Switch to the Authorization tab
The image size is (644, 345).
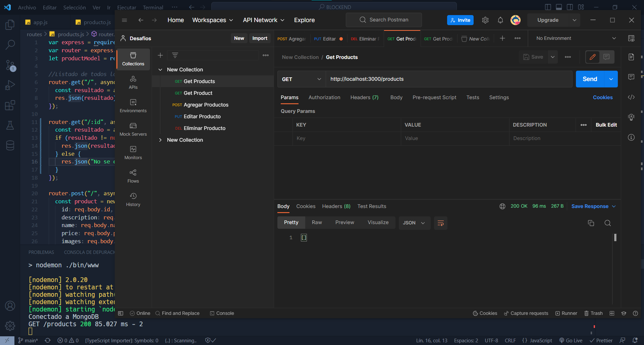click(x=324, y=97)
